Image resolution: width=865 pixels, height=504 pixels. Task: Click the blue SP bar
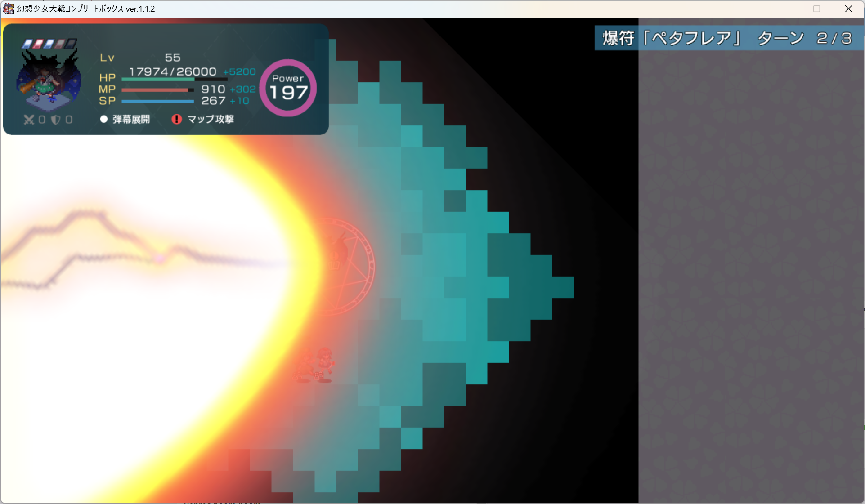(x=157, y=102)
